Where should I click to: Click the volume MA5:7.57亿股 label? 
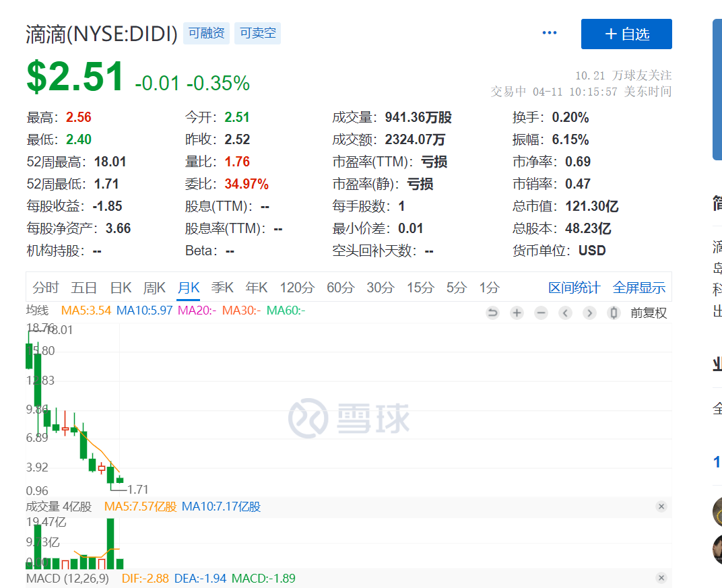click(141, 507)
